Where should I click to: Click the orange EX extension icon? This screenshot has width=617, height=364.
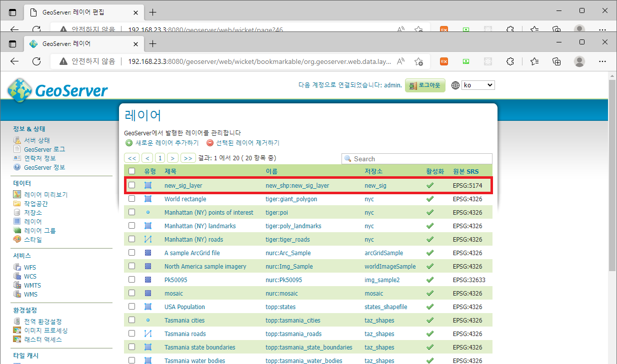(x=443, y=61)
